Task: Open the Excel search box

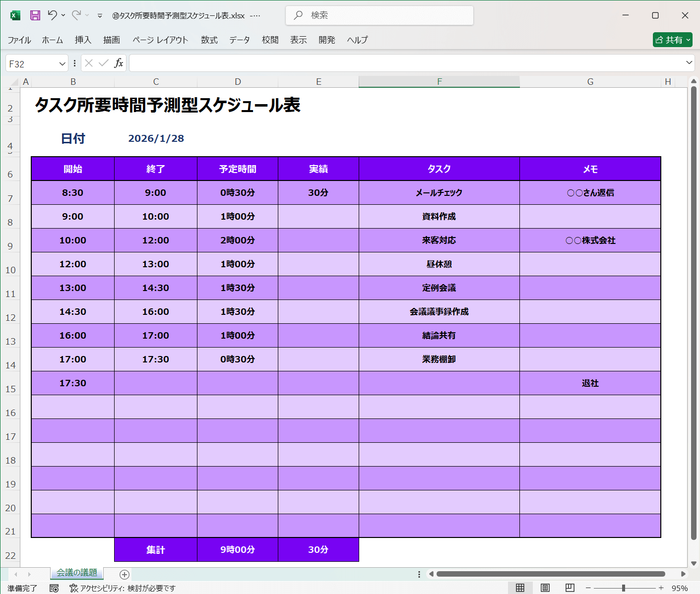Action: (x=379, y=15)
